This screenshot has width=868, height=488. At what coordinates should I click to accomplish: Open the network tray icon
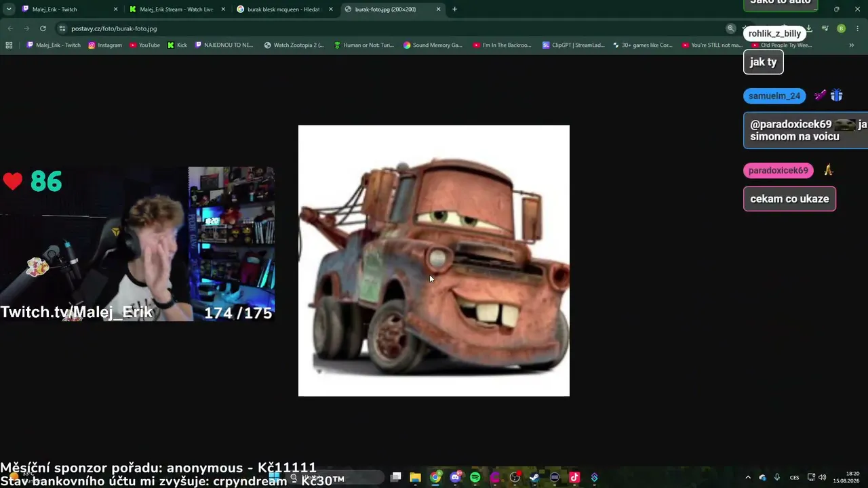tap(811, 477)
